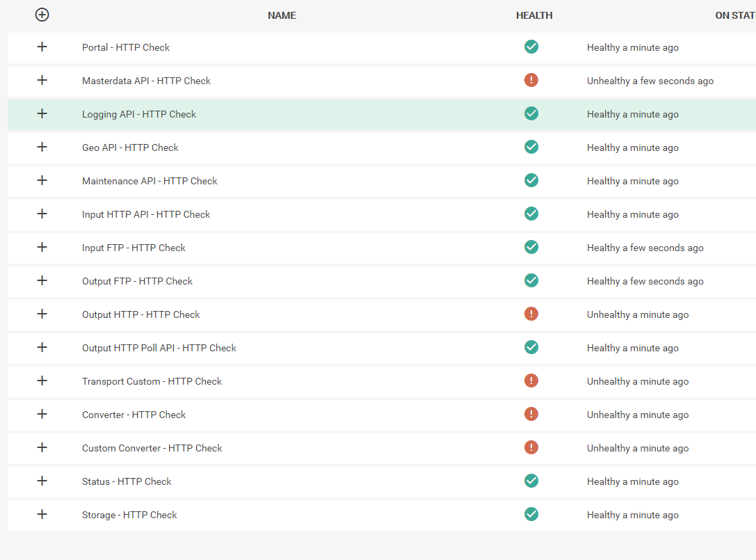Sort by the HEALTH column header

click(x=534, y=15)
